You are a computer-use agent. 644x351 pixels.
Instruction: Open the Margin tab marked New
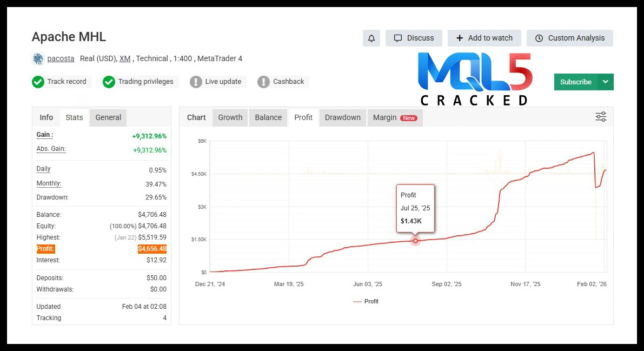point(394,117)
